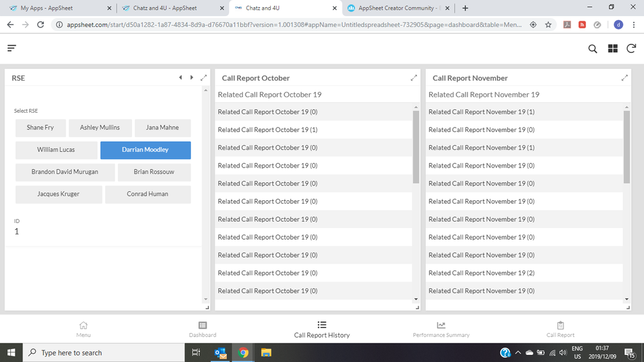
Task: Select Shane Fry as RSE
Action: pyautogui.click(x=40, y=128)
